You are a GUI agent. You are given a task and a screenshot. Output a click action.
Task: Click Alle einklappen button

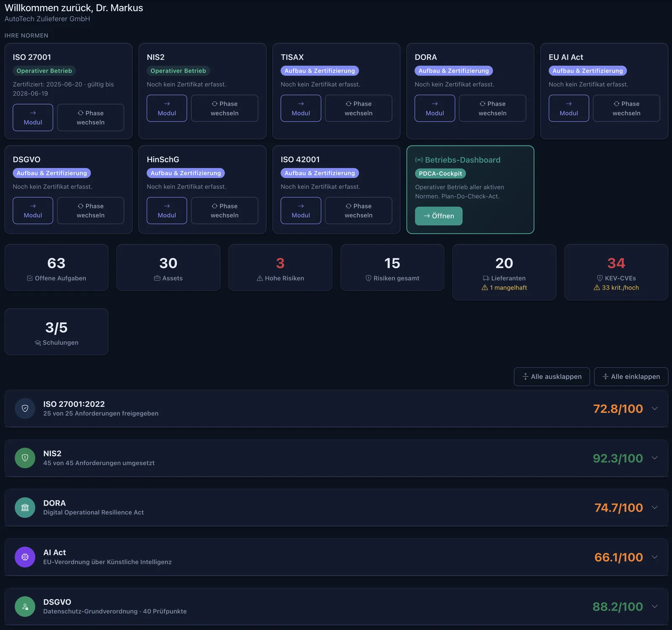tap(631, 377)
